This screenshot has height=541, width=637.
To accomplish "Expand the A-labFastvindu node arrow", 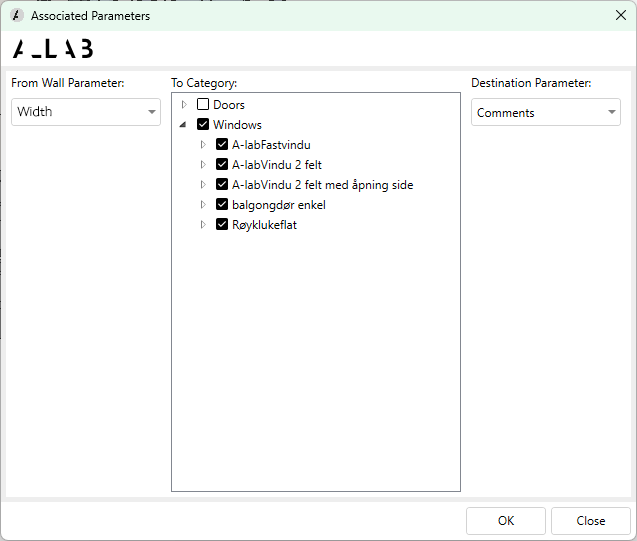I will (x=203, y=145).
